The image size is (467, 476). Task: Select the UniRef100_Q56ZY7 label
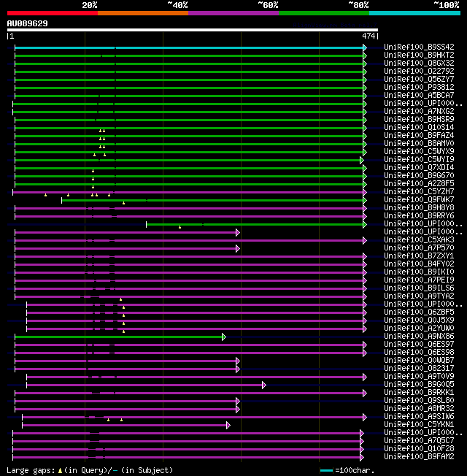[x=419, y=80]
